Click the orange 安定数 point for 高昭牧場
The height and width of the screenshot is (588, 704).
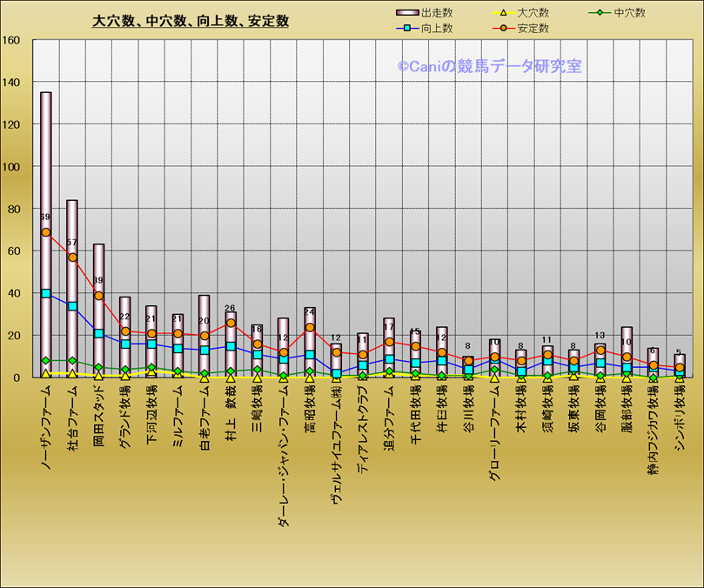tap(310, 328)
